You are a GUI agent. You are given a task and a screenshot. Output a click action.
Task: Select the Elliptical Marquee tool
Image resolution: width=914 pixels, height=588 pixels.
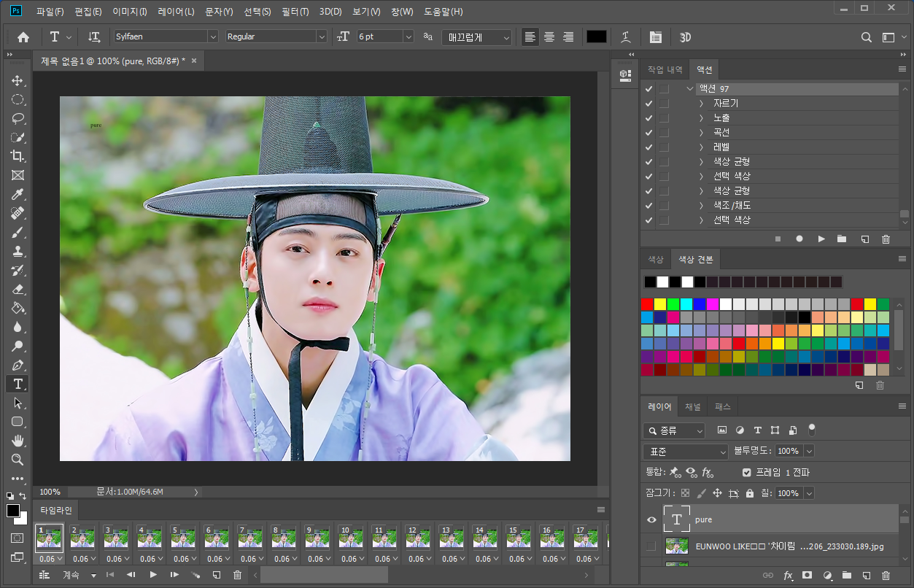pos(18,99)
